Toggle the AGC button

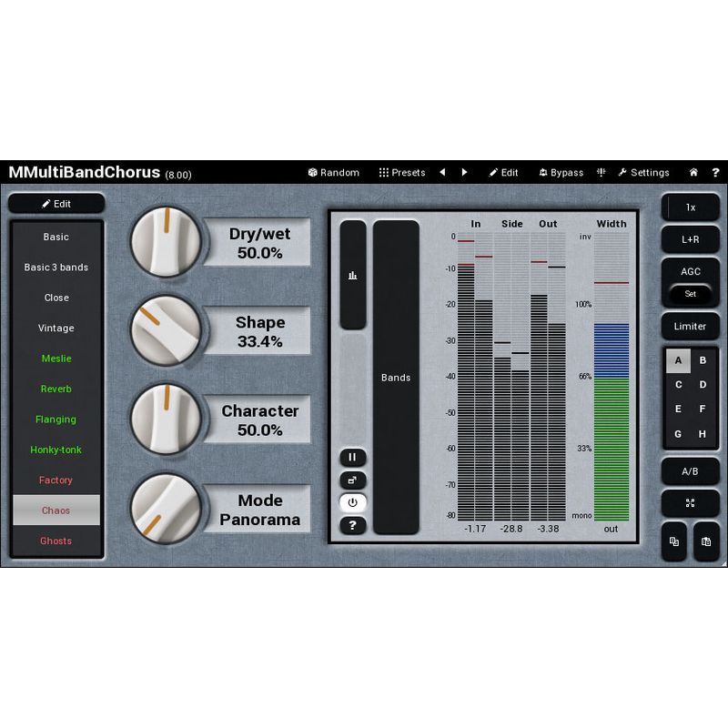(691, 271)
